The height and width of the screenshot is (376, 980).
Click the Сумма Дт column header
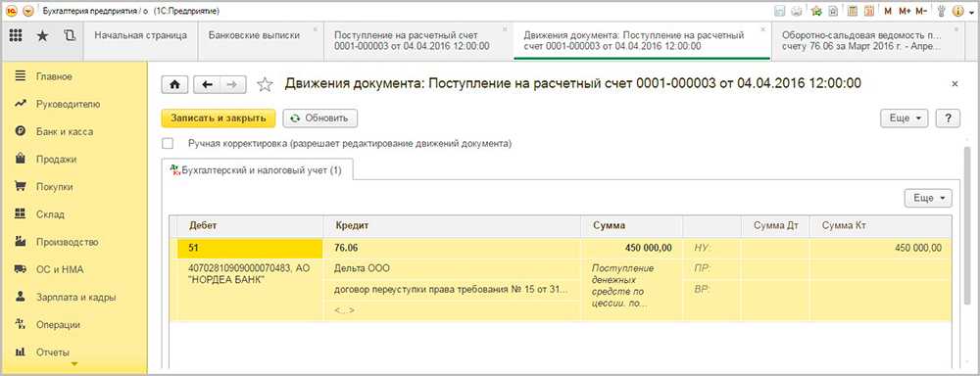coord(775,226)
